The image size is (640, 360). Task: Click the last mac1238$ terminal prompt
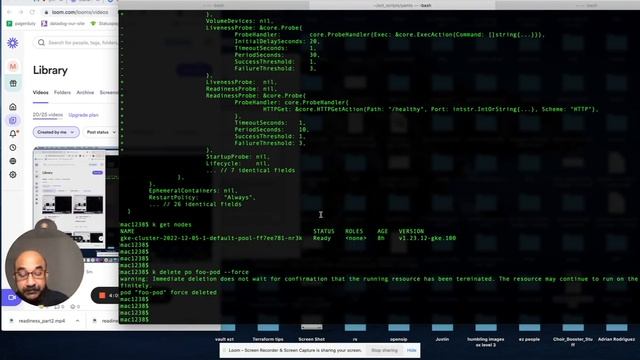point(134,319)
